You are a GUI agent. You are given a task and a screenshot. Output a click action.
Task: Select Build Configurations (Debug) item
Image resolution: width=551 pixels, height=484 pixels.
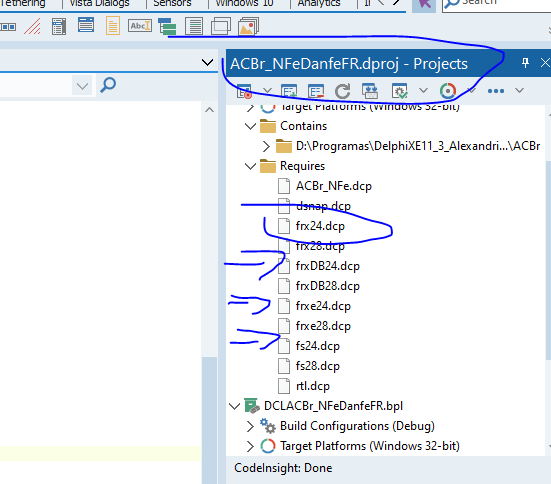pos(357,426)
